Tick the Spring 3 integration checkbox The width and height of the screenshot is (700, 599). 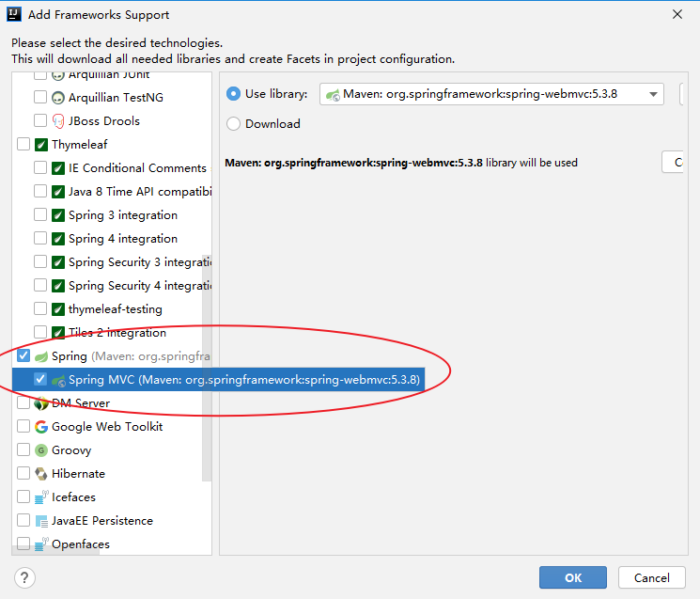click(x=40, y=214)
